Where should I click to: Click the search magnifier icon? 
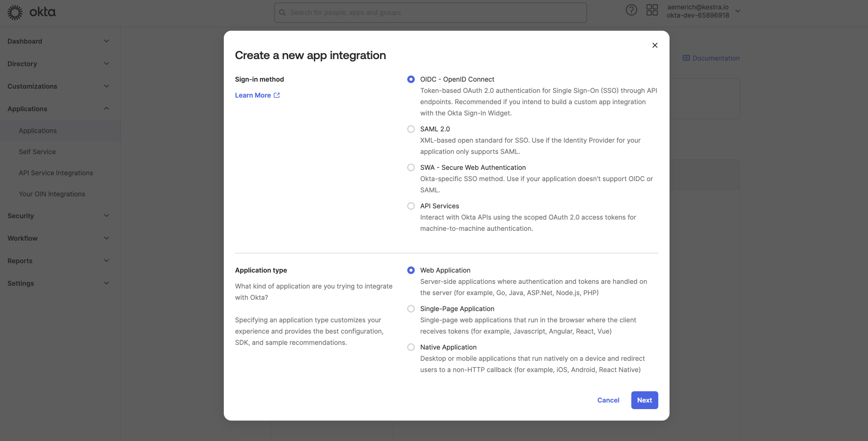(x=282, y=13)
